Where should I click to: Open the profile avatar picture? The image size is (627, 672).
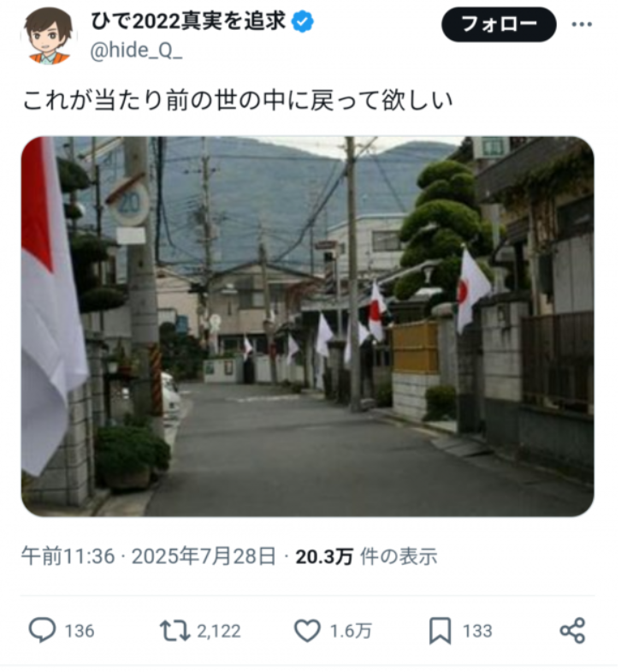49,36
